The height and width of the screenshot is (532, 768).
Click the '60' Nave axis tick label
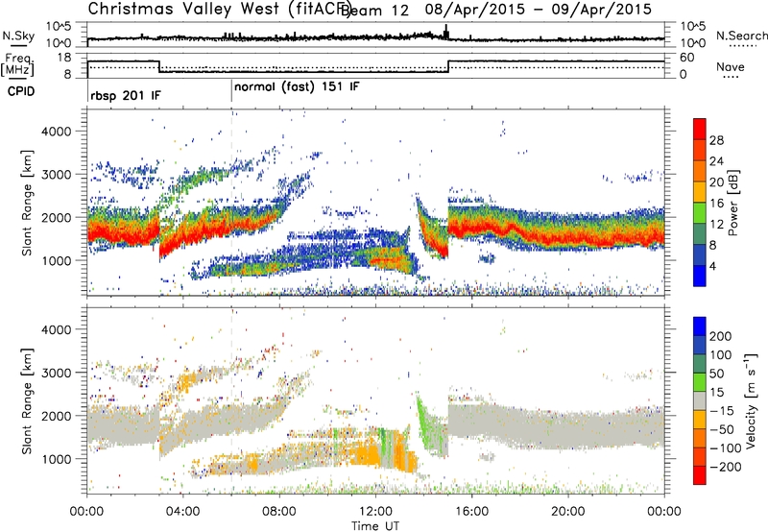pyautogui.click(x=687, y=58)
